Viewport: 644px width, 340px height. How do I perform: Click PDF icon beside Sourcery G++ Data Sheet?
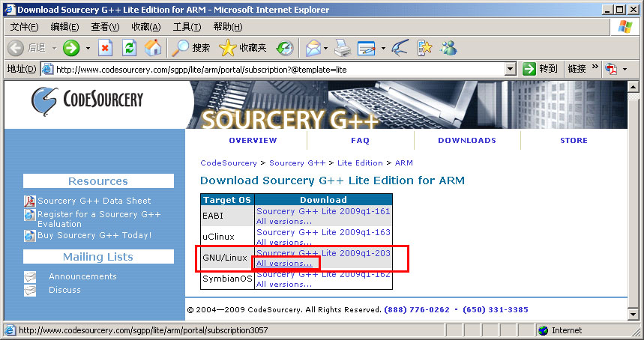coord(29,201)
